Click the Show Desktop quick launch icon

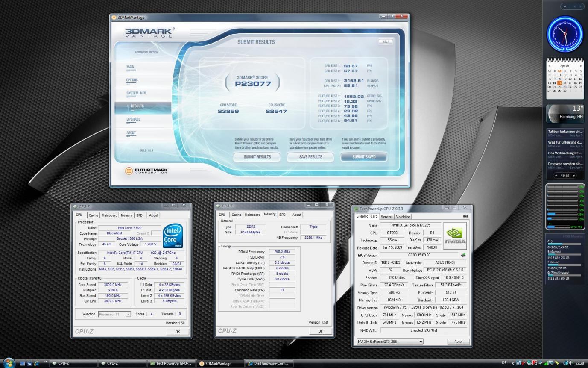click(22, 363)
